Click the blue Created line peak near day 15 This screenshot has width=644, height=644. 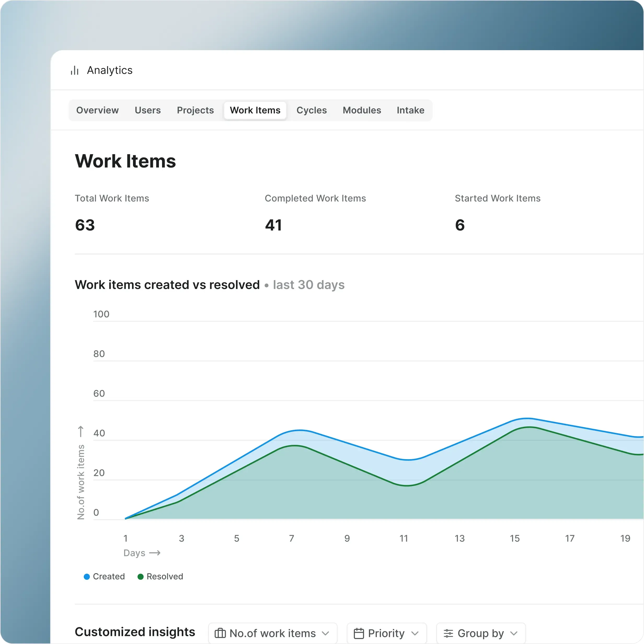pos(527,418)
